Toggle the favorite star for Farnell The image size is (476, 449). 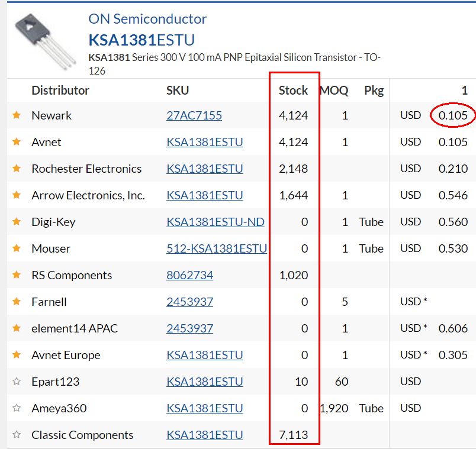(17, 302)
